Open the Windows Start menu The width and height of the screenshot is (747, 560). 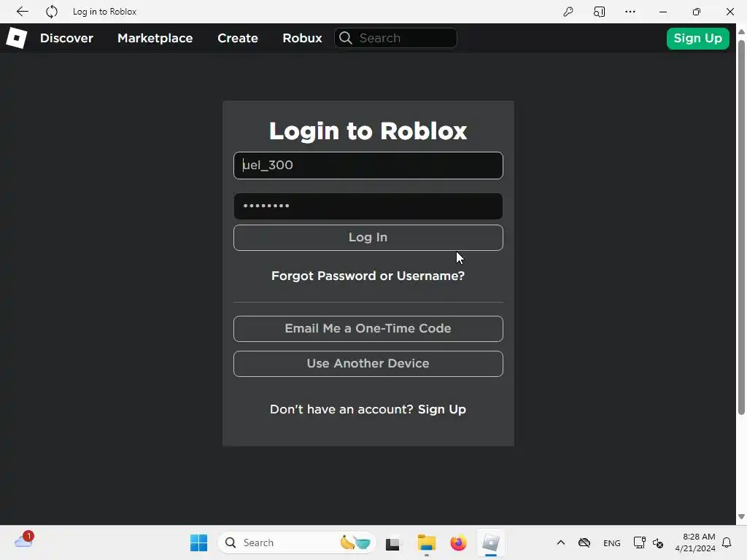pos(198,542)
